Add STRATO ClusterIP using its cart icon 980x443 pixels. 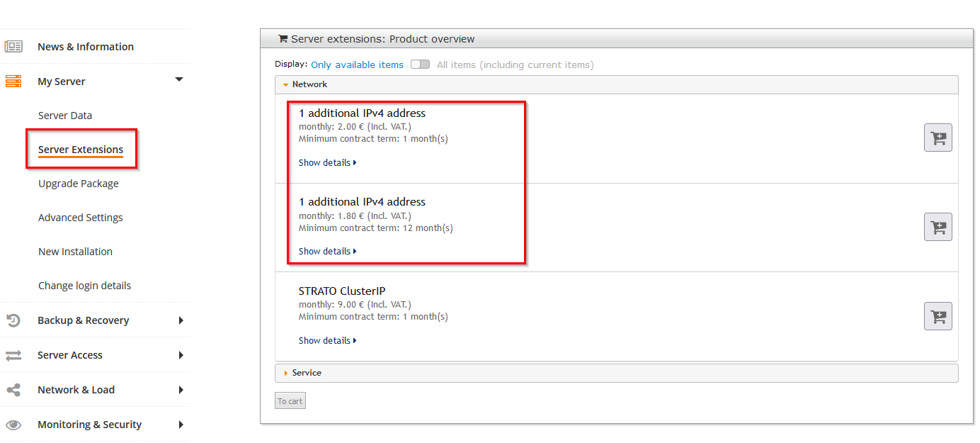(x=938, y=316)
